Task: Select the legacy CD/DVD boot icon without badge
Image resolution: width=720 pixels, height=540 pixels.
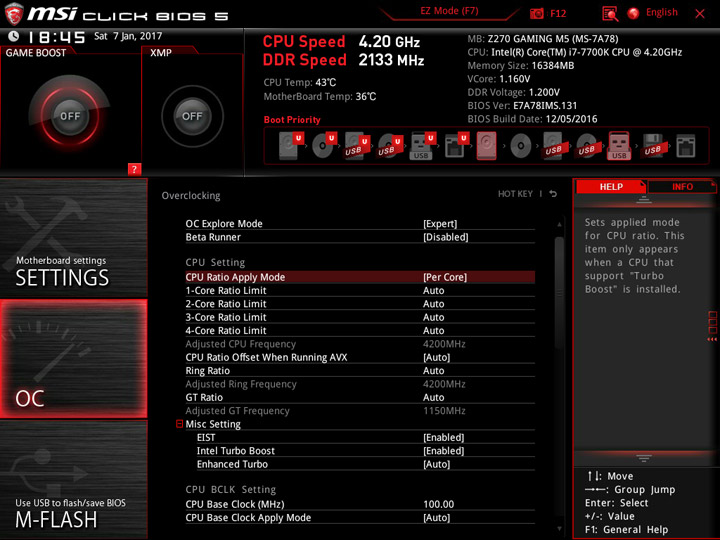Action: coord(521,146)
